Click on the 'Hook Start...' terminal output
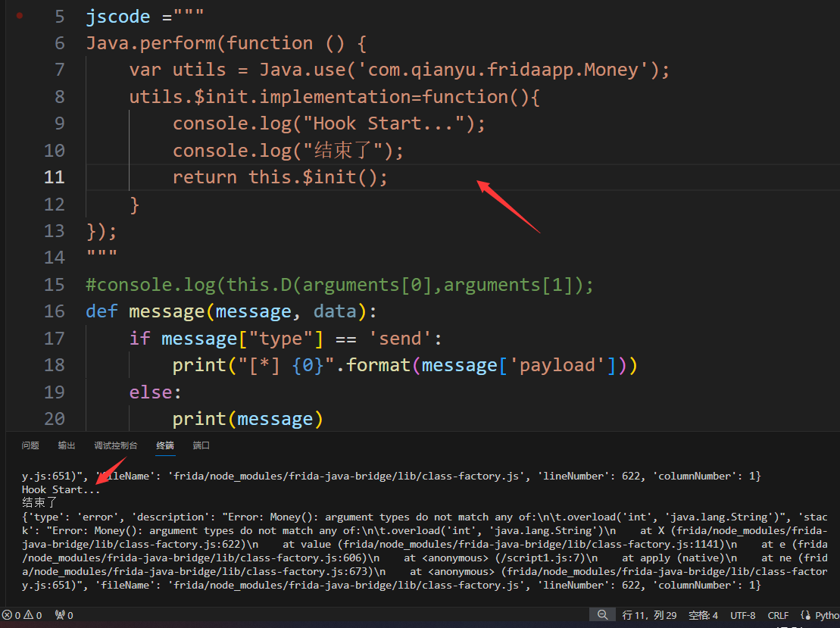The width and height of the screenshot is (840, 628). click(x=61, y=490)
